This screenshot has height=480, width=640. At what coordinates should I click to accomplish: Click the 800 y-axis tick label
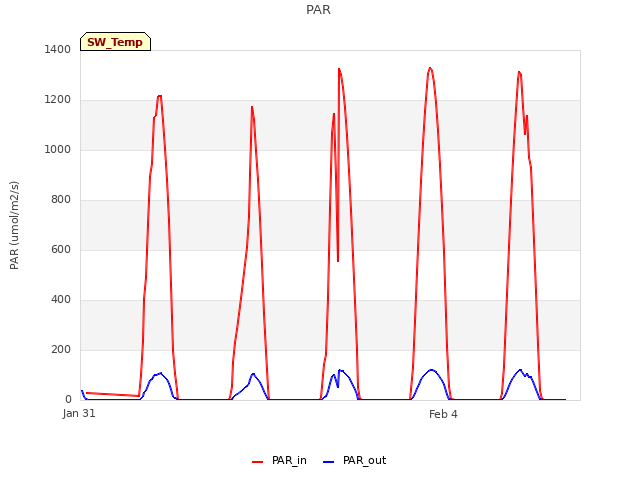(x=61, y=200)
